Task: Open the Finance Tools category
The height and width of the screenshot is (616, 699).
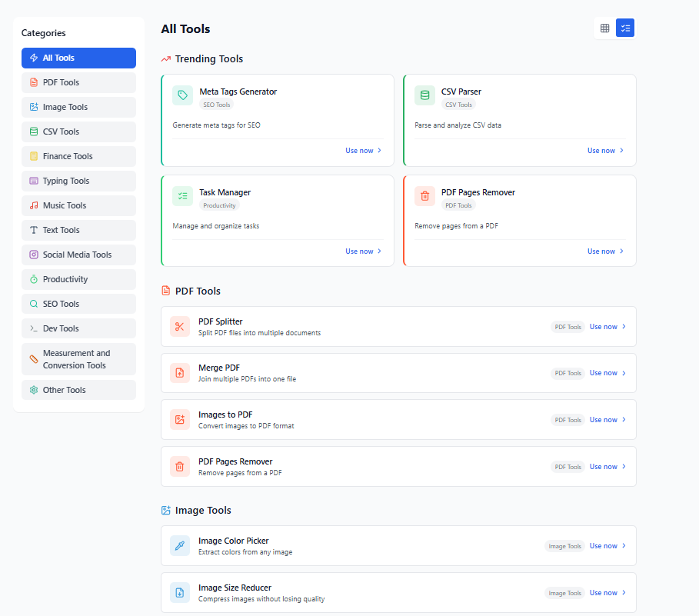Action: tap(79, 156)
